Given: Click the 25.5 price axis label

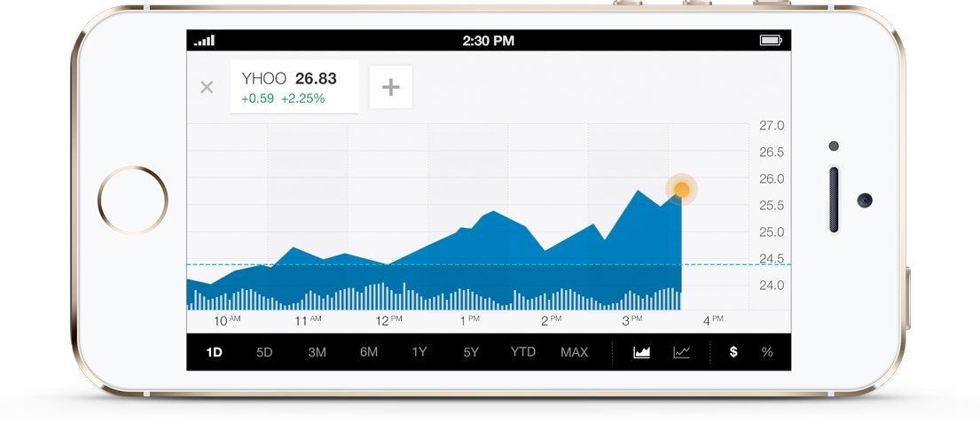Looking at the screenshot, I should point(772,206).
